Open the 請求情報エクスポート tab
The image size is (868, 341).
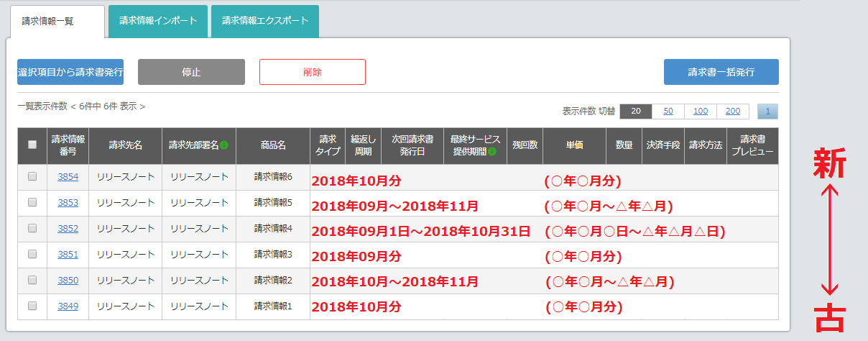(265, 21)
